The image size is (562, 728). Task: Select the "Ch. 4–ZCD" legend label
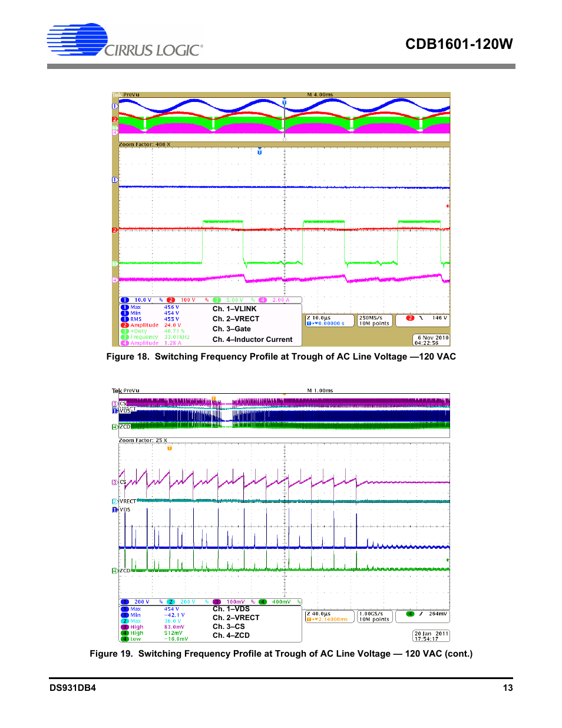coord(231,635)
